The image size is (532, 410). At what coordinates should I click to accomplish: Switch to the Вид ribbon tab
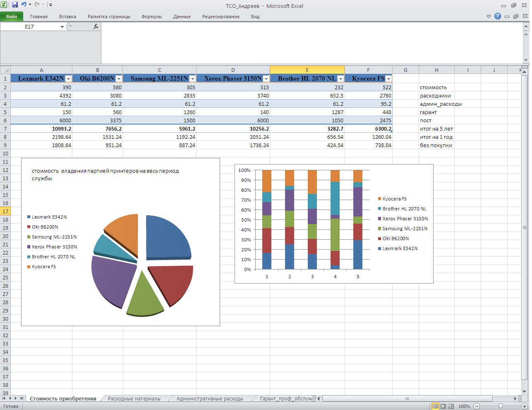click(x=255, y=17)
